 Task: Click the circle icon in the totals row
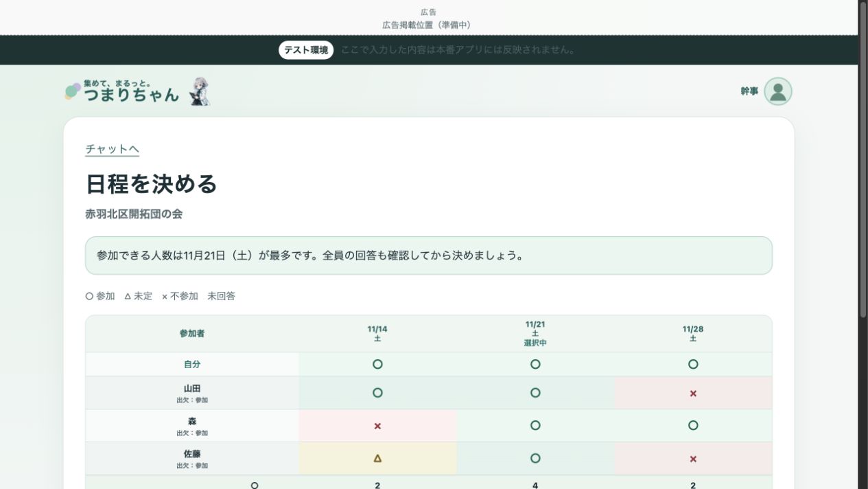coord(255,485)
